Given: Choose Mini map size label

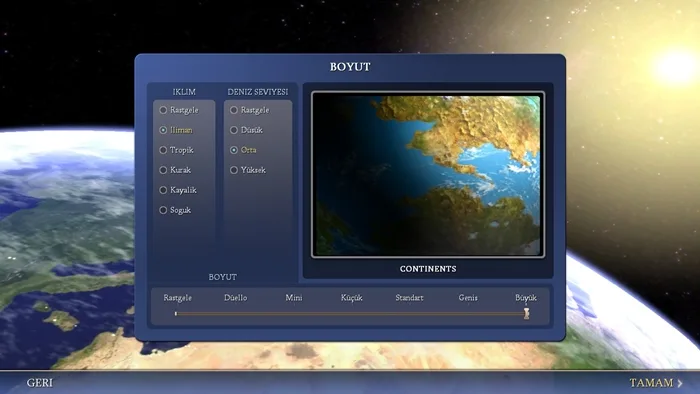Looking at the screenshot, I should coord(294,298).
